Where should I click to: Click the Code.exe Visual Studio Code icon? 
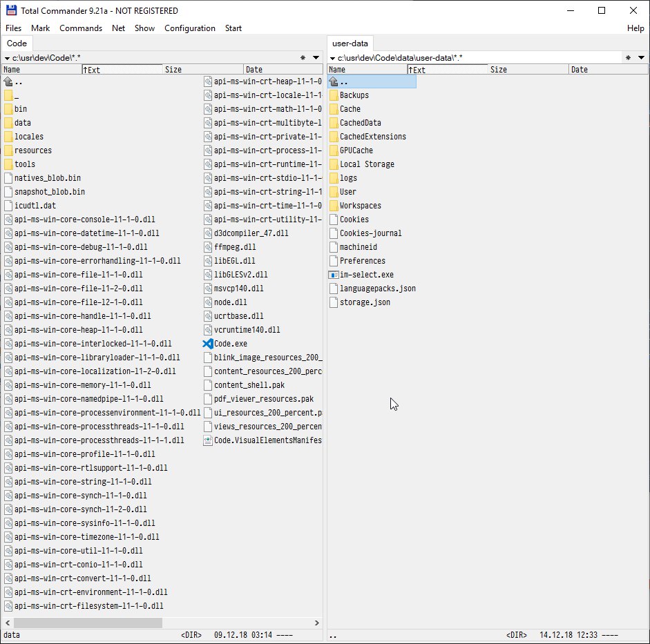pyautogui.click(x=208, y=344)
